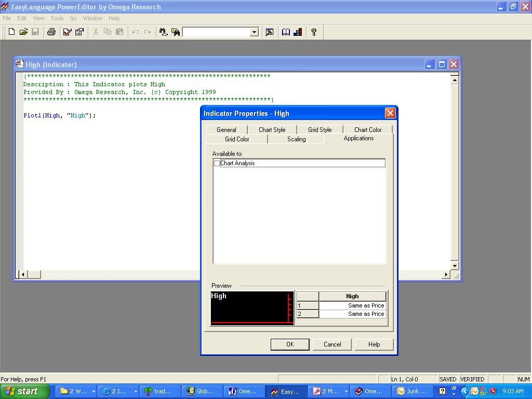Screen dimensions: 532x399
Task: Click the Copy toolbar icon
Action: click(x=108, y=32)
